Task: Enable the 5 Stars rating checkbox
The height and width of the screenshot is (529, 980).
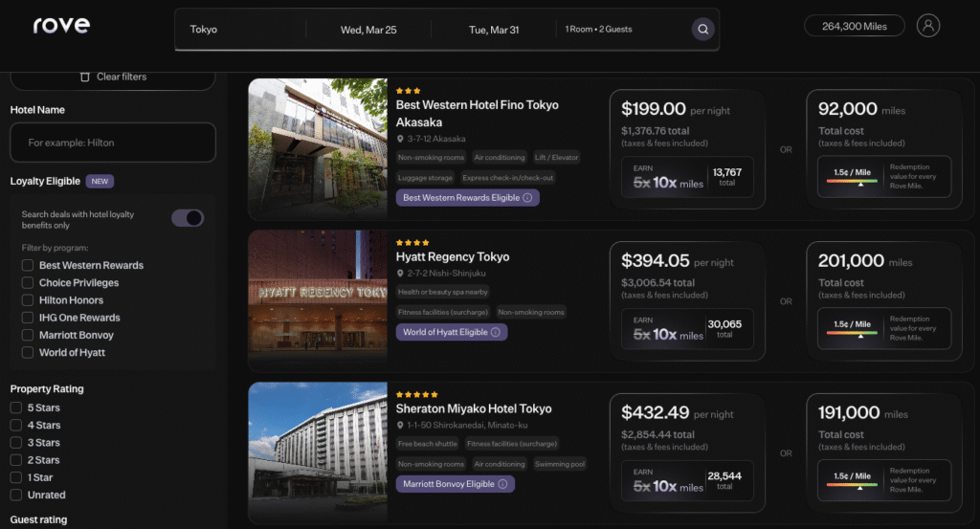Action: coord(16,408)
